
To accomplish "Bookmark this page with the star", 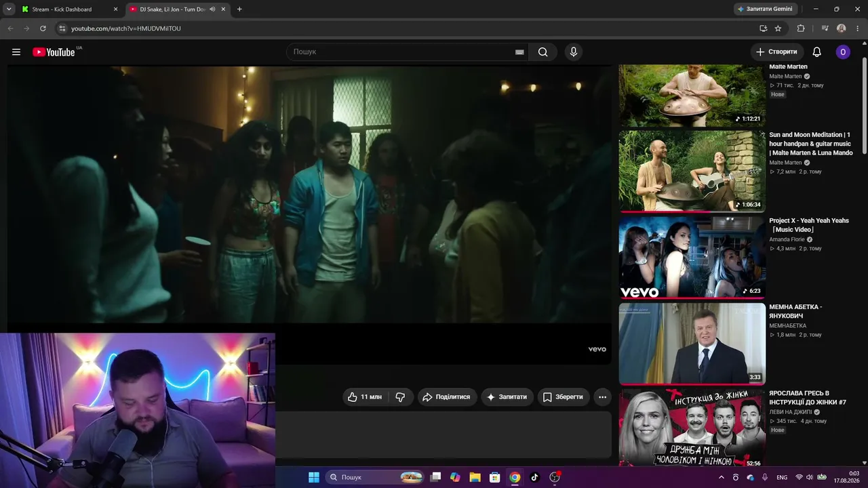I will 778,28.
